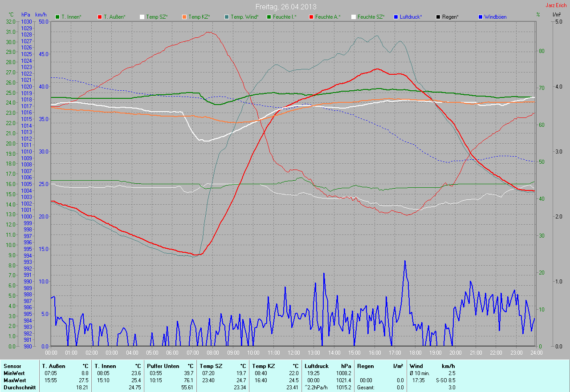Click the km/h axis unit label at top
This screenshot has height=392, width=570.
(41, 15)
